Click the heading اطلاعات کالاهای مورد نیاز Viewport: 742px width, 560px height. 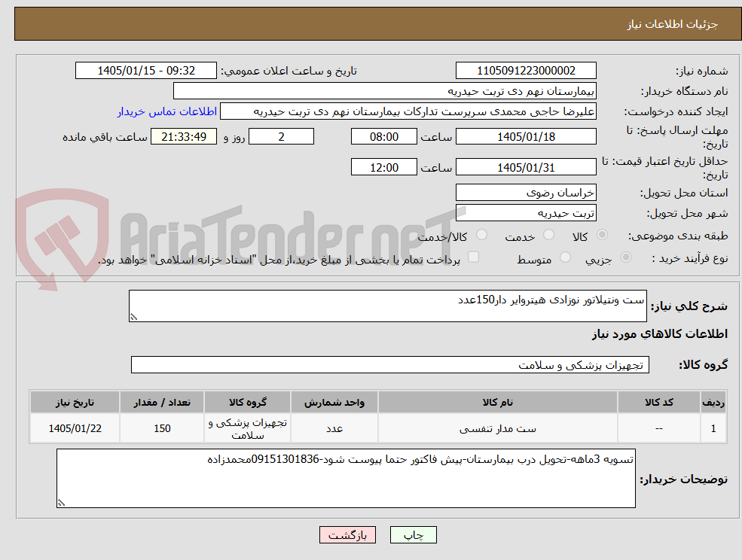pyautogui.click(x=660, y=334)
